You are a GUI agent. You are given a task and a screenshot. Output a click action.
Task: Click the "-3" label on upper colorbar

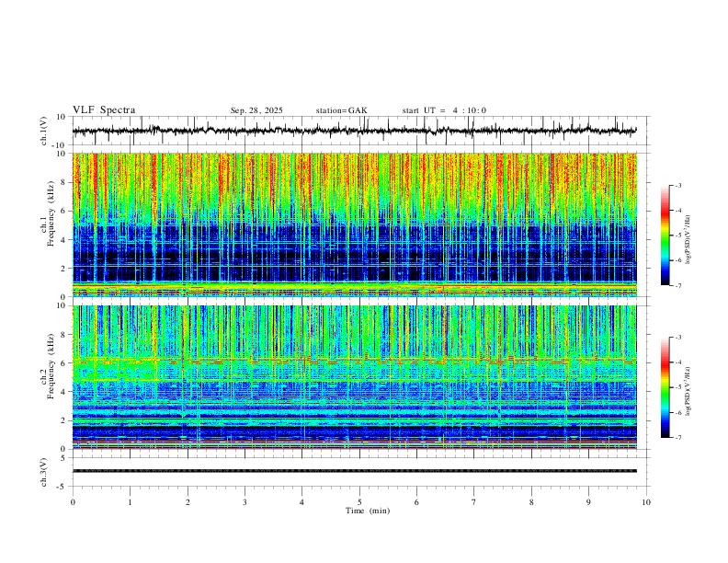(x=678, y=185)
